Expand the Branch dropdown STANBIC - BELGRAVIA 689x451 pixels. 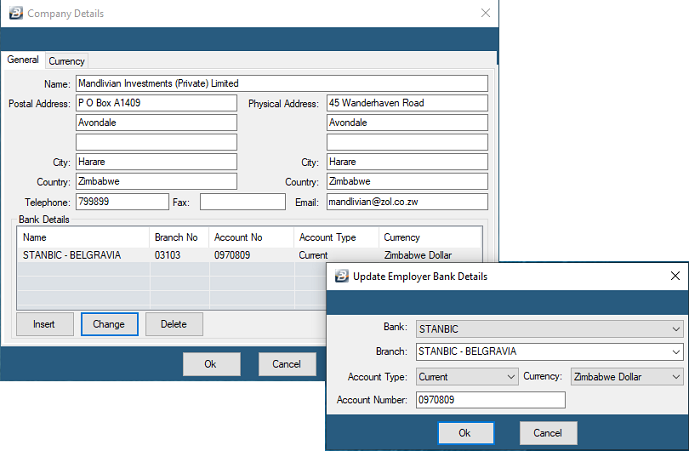tap(549, 352)
